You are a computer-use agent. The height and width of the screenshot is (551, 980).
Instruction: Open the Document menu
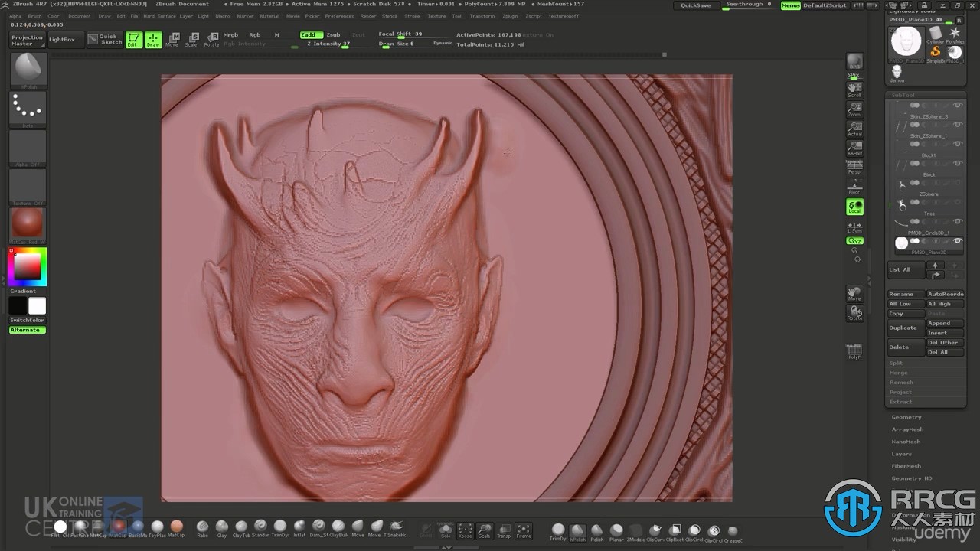coord(80,16)
